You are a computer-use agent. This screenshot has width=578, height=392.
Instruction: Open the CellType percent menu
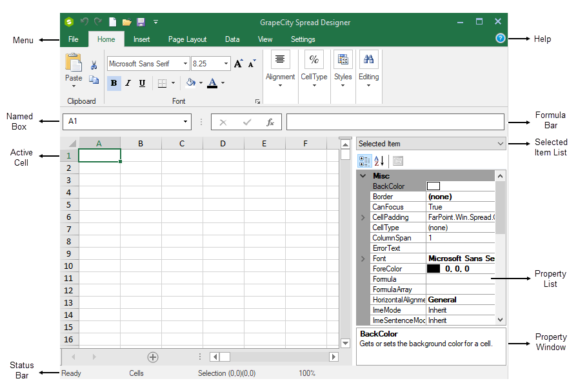314,70
